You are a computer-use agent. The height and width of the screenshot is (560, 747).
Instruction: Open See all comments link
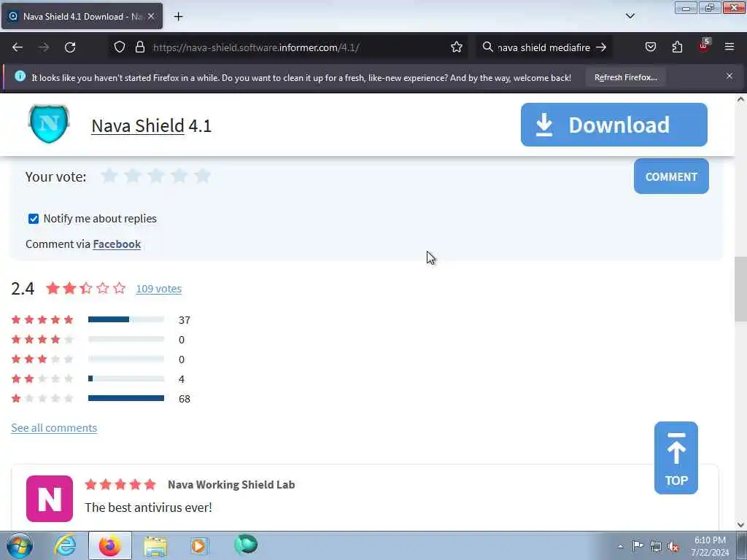(x=54, y=427)
